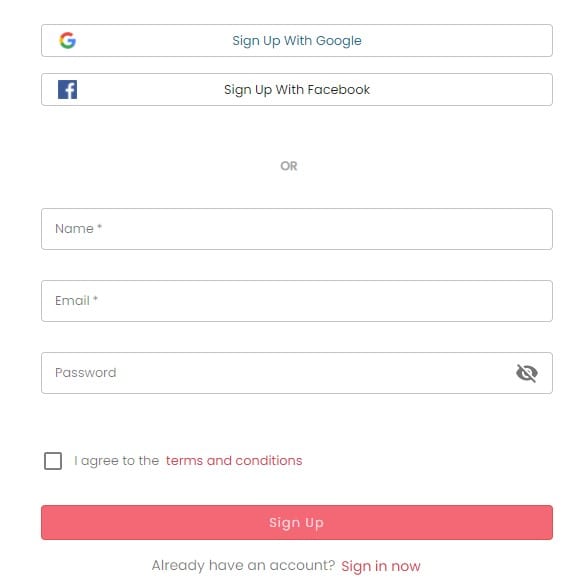The width and height of the screenshot is (588, 580).
Task: Focus the Email input field
Action: click(x=297, y=301)
